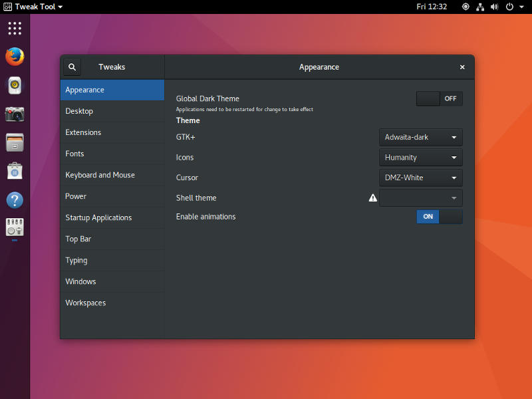532x399 pixels.
Task: Open the DMZ-White cursor dropdown
Action: (x=420, y=178)
